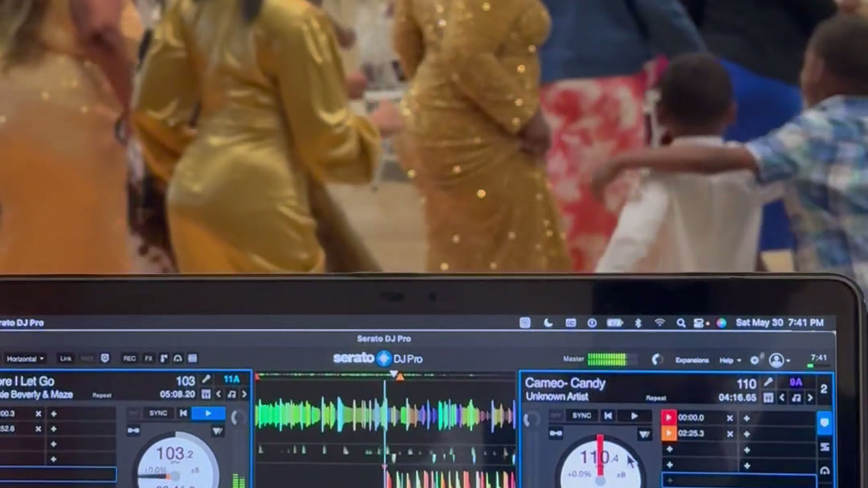Click the Do Not Disturb moon icon
The height and width of the screenshot is (488, 868).
point(548,323)
